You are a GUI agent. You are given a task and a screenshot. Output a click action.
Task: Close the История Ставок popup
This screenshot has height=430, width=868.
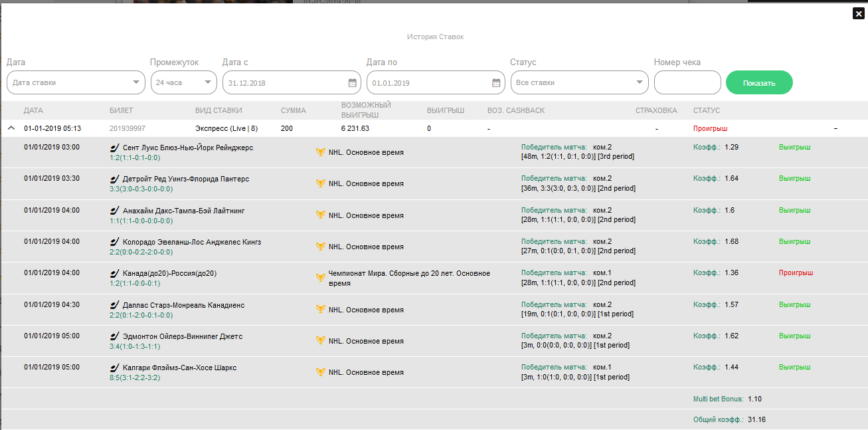click(x=858, y=13)
